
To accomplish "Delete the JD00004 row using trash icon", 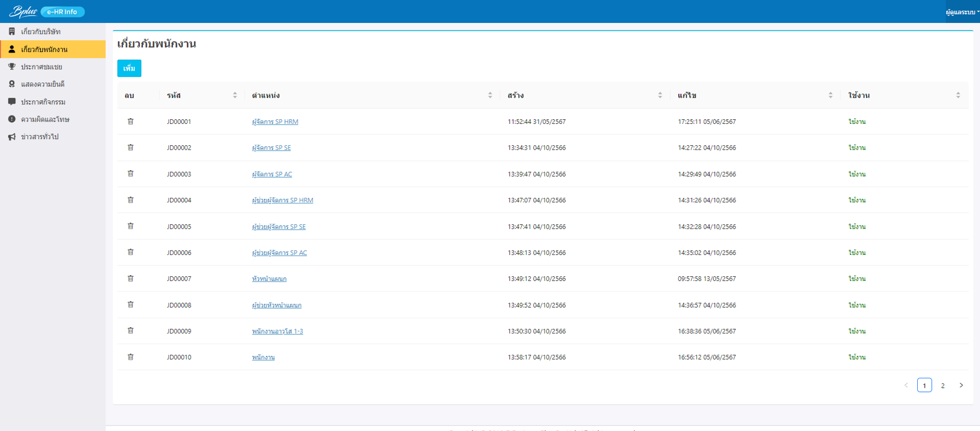I will click(130, 200).
